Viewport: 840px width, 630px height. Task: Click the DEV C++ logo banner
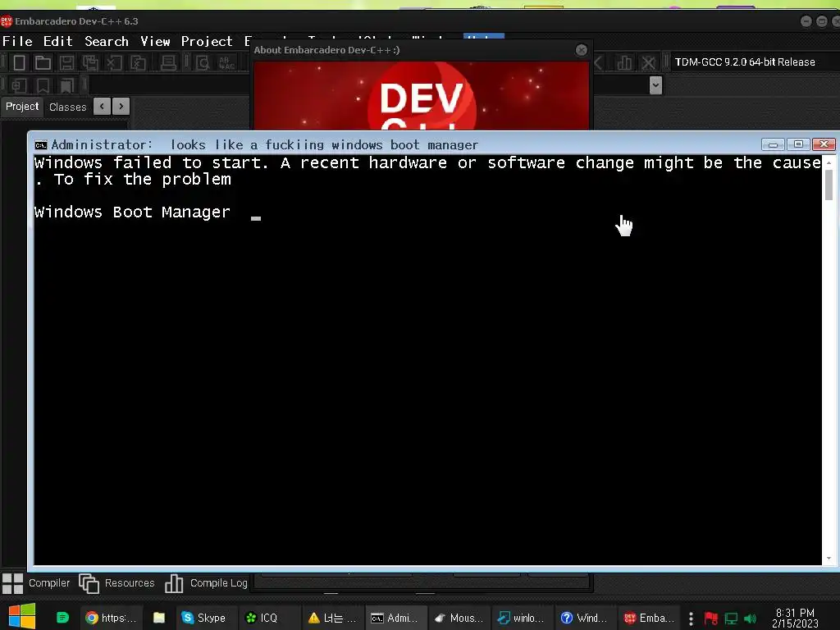422,95
